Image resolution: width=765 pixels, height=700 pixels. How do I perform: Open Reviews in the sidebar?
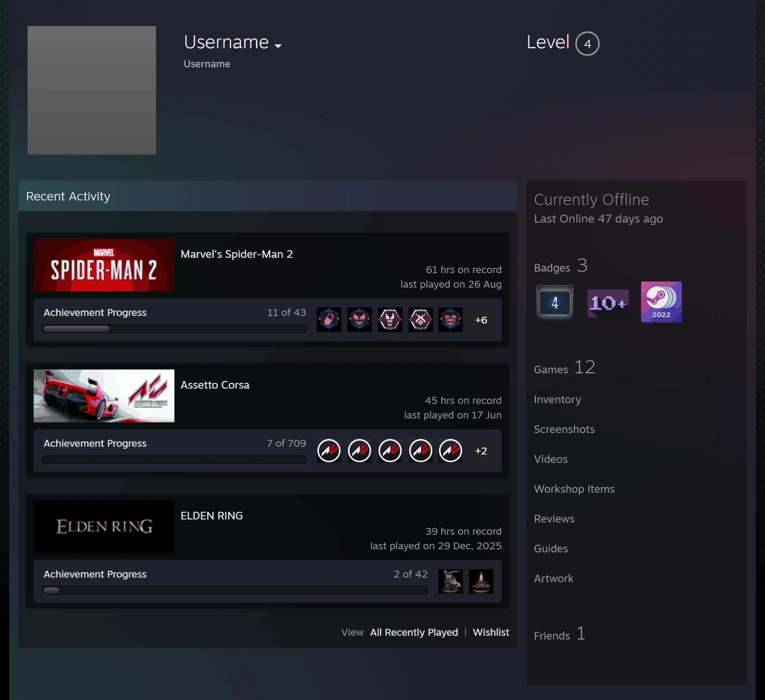(554, 519)
